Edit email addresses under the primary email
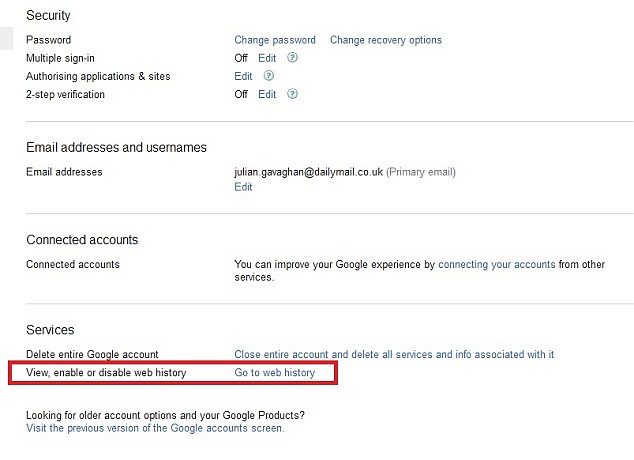634x460 pixels. [x=243, y=187]
